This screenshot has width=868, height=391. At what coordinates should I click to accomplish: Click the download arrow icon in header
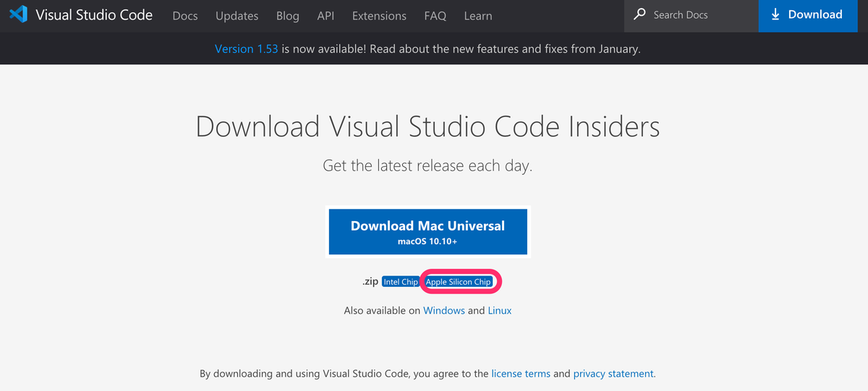pyautogui.click(x=775, y=14)
